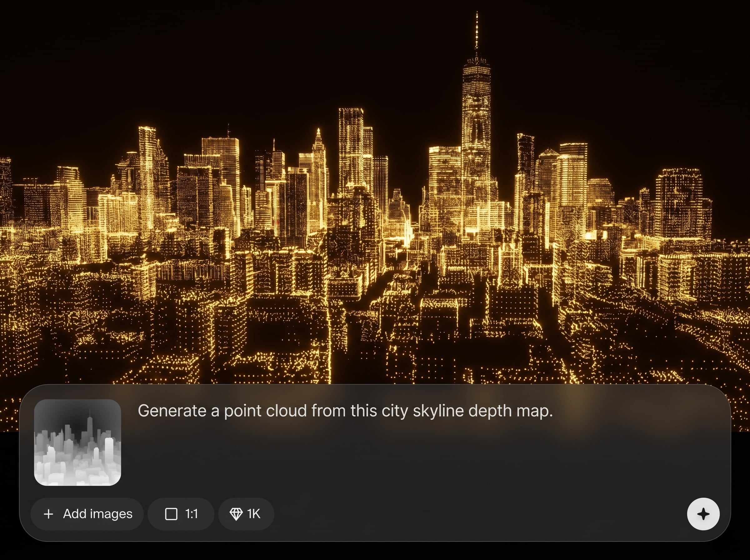The image size is (750, 560).
Task: Click the plus icon beside Add images
Action: [48, 514]
